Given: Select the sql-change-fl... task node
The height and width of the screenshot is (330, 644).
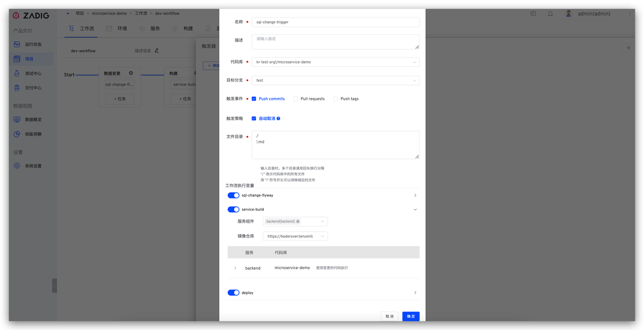Looking at the screenshot, I should click(x=120, y=85).
